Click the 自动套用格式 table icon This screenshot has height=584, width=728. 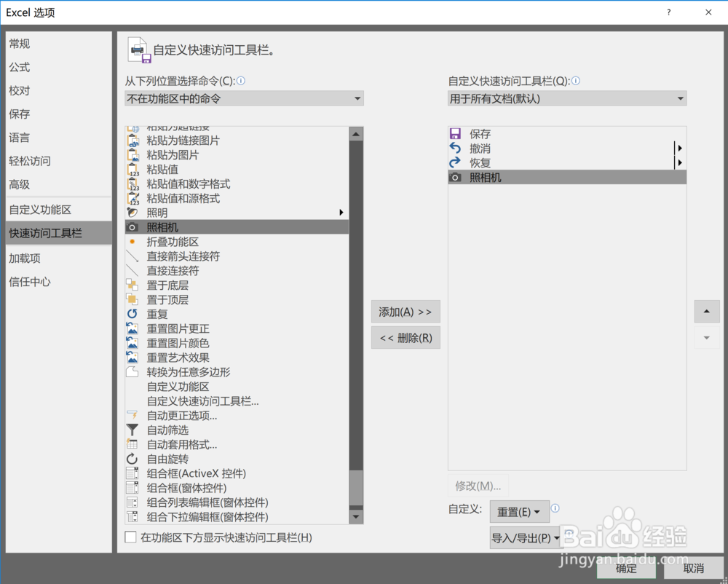[132, 444]
